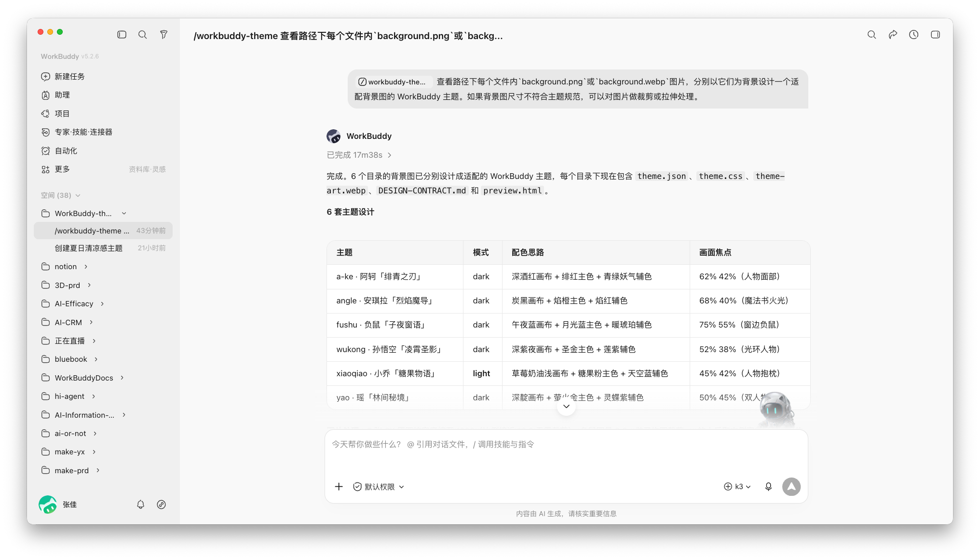Expand the AI-CRM folder chevron
This screenshot has width=980, height=560.
click(91, 322)
